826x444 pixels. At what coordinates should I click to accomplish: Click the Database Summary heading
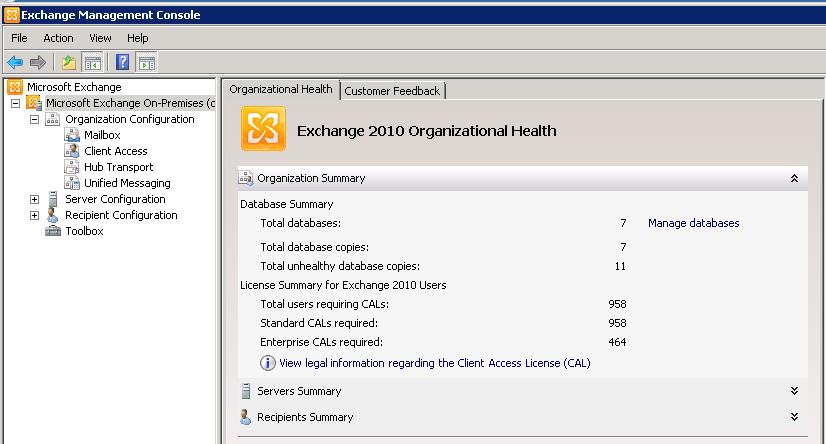point(287,204)
